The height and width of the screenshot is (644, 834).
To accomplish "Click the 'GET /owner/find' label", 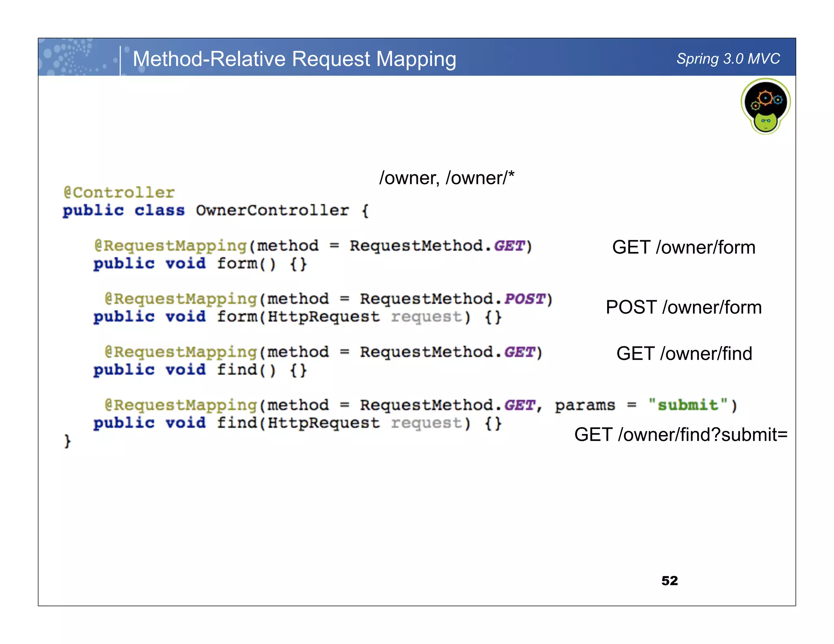I will click(x=684, y=353).
